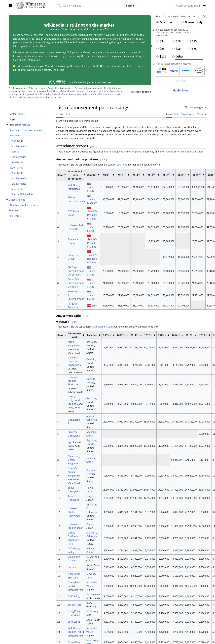Click the Wikimedia Foundation logo in banner

tap(57, 82)
